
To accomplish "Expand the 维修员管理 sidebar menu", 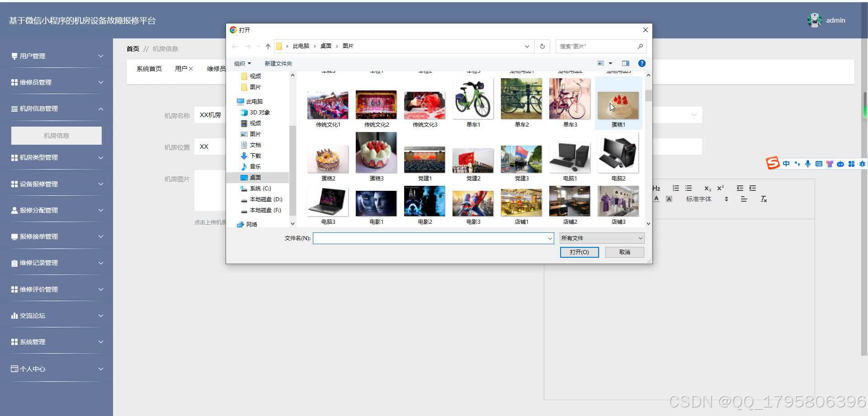I will [x=57, y=82].
